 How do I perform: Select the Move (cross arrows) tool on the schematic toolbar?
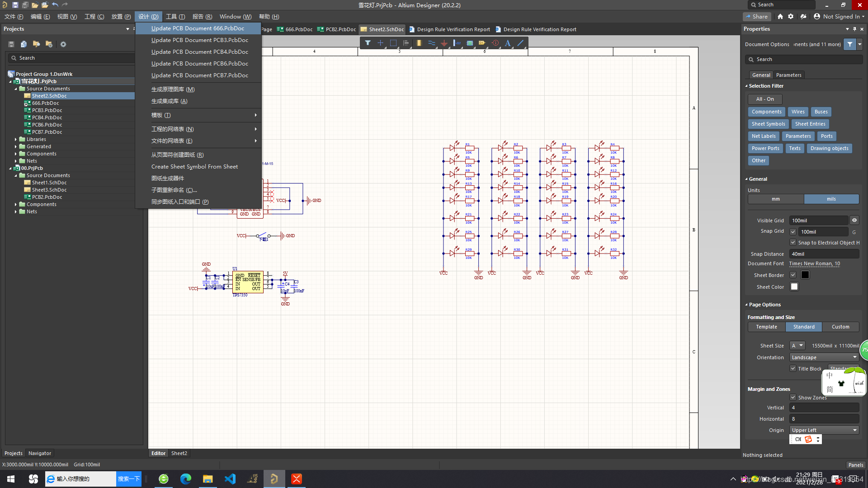pyautogui.click(x=381, y=43)
